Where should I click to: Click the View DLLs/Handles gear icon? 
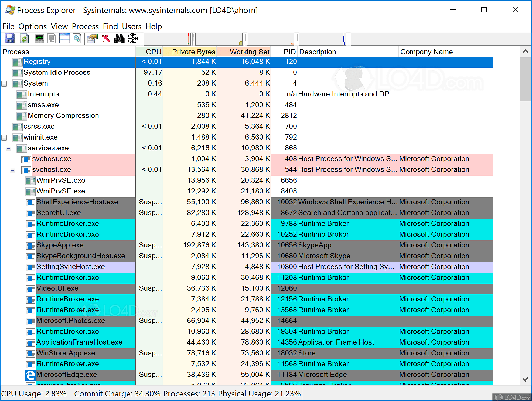click(77, 39)
